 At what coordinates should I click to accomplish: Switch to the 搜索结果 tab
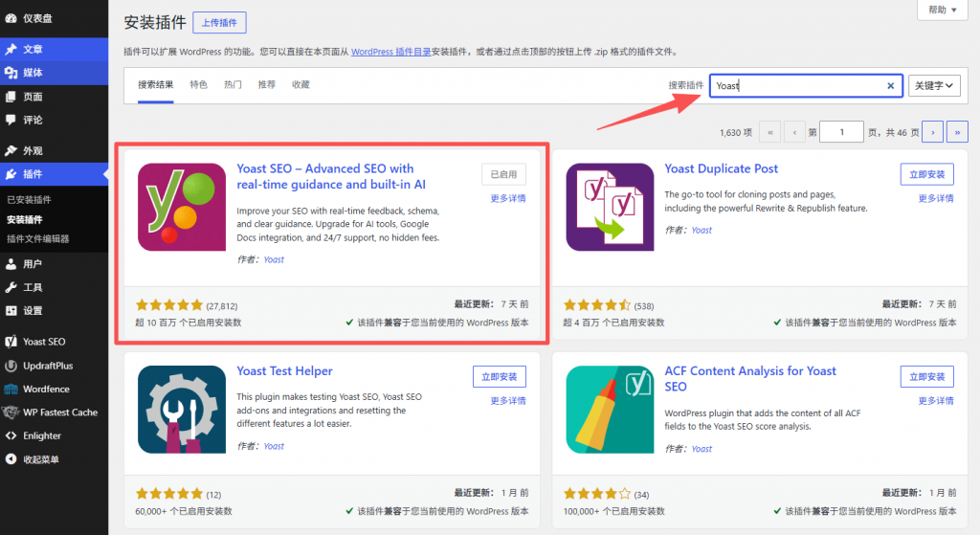click(x=156, y=84)
